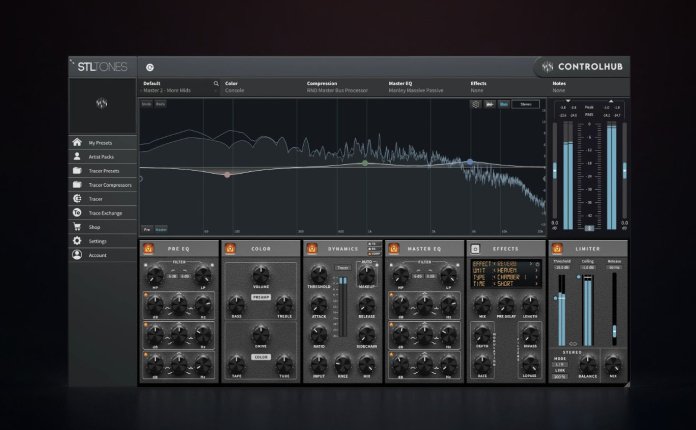Click the PREAMP button in Color
Viewport: 696px width, 430px height.
click(x=261, y=297)
